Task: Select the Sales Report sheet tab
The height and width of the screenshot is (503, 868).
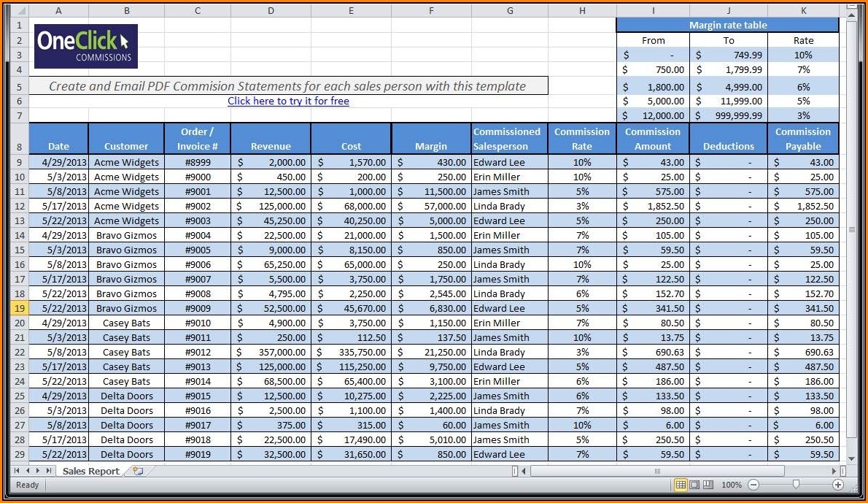Action: click(90, 472)
